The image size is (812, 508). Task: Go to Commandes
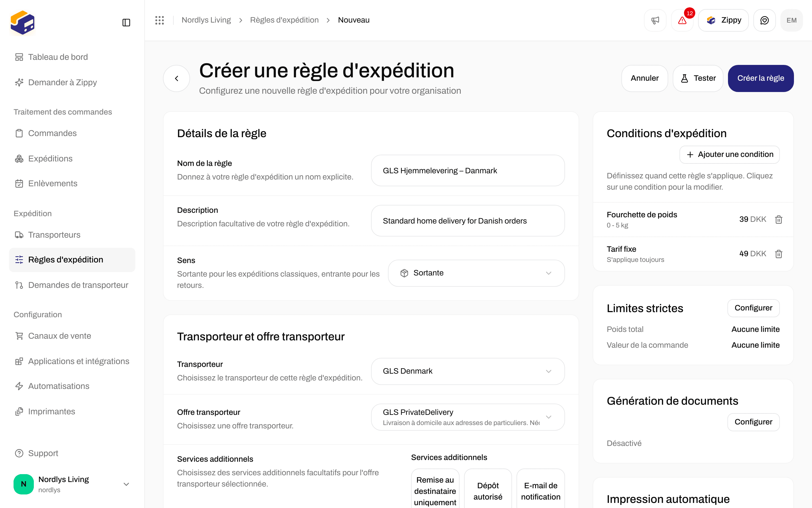72,133
